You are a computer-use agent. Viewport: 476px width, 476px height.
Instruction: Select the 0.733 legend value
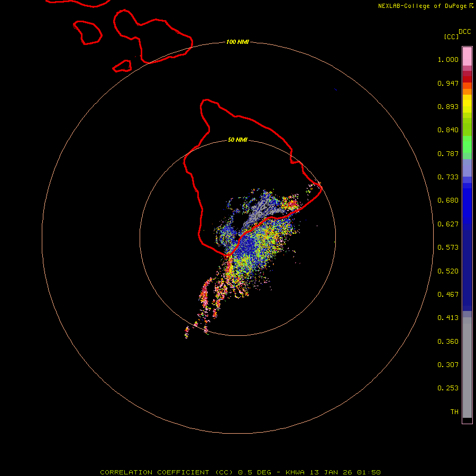448,177
